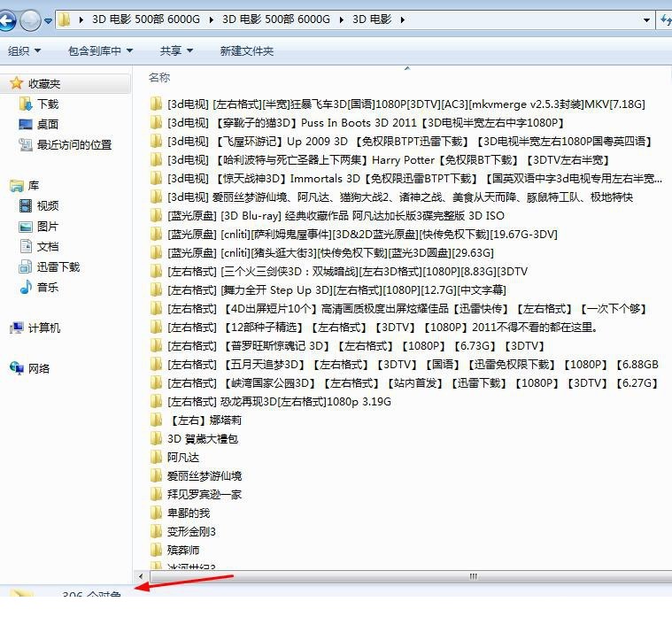Click the blue Back navigation arrow
Screen dimensions: 672x617
[6, 20]
